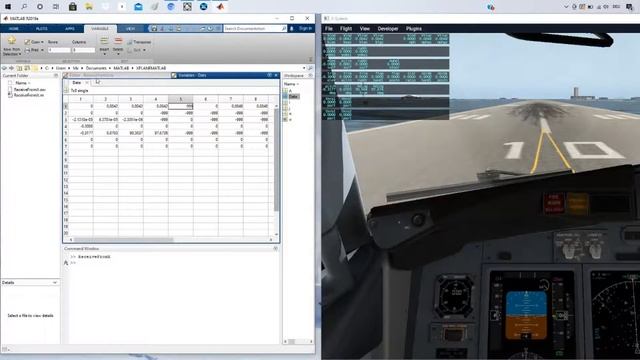
Task: Click the Rows input field in ribbon
Action: click(59, 50)
